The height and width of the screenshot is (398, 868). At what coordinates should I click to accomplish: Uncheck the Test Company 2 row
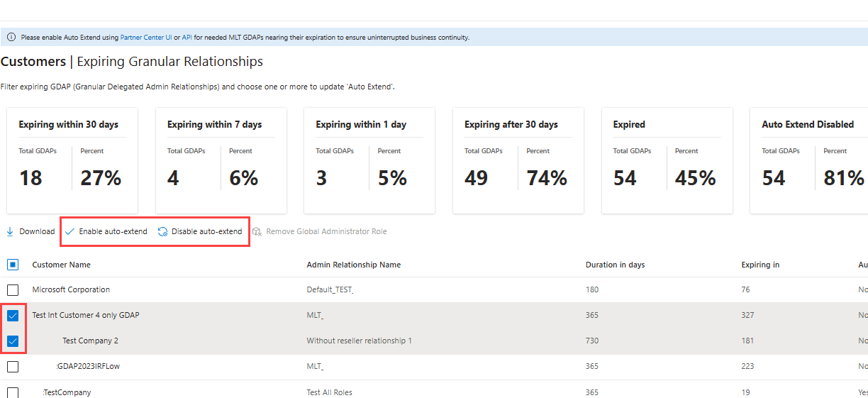[13, 341]
